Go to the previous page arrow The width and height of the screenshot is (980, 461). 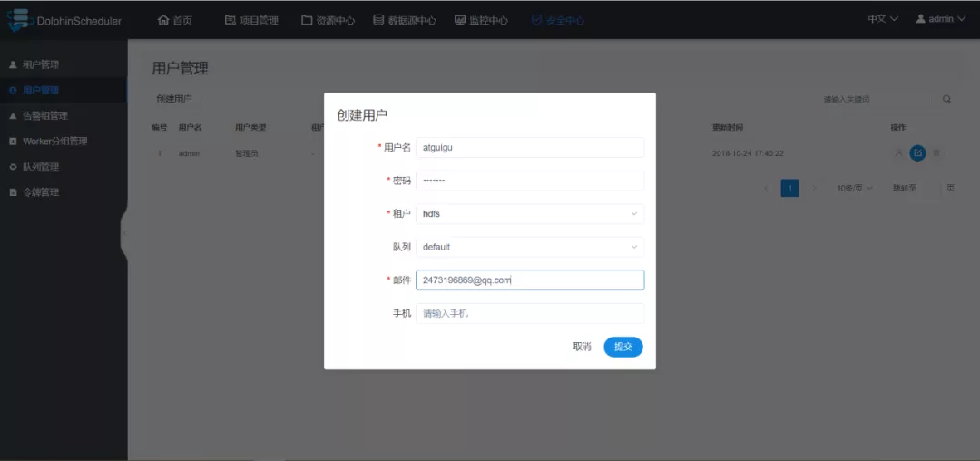point(766,188)
